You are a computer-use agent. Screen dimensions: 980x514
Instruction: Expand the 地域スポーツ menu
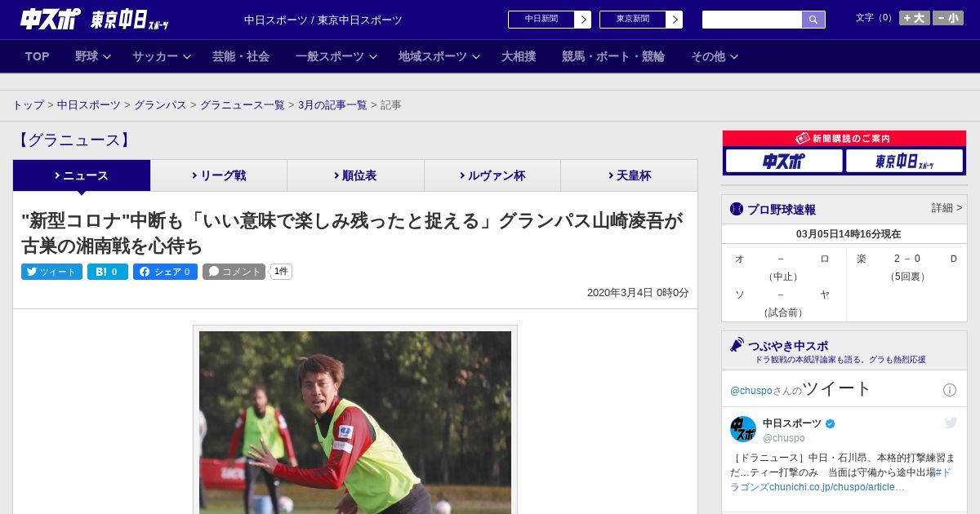coord(439,56)
